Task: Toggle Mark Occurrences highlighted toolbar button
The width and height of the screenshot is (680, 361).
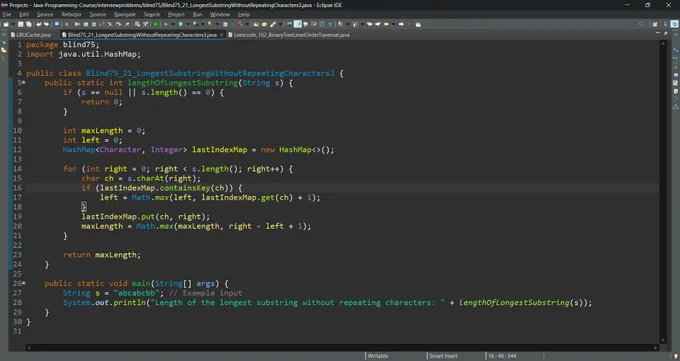Action: click(298, 24)
